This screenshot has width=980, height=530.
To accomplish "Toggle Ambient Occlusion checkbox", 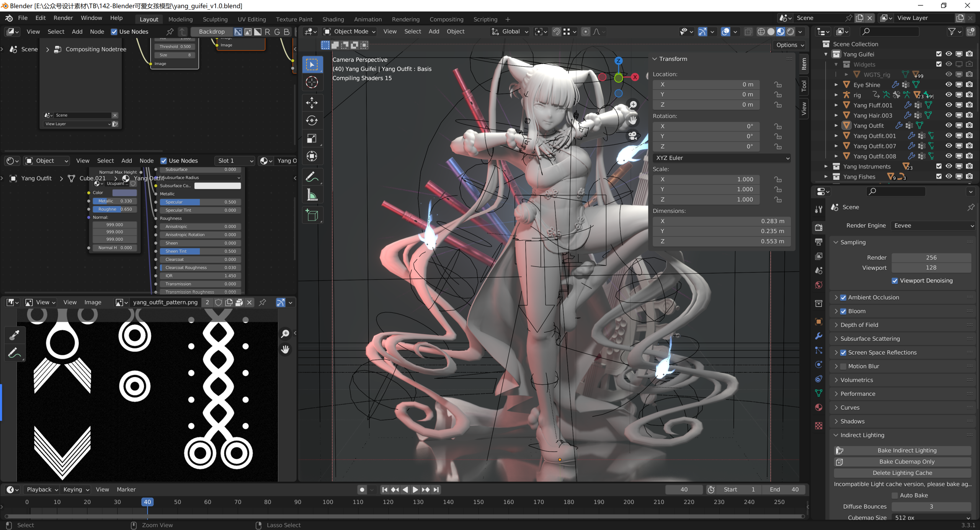I will pyautogui.click(x=843, y=297).
